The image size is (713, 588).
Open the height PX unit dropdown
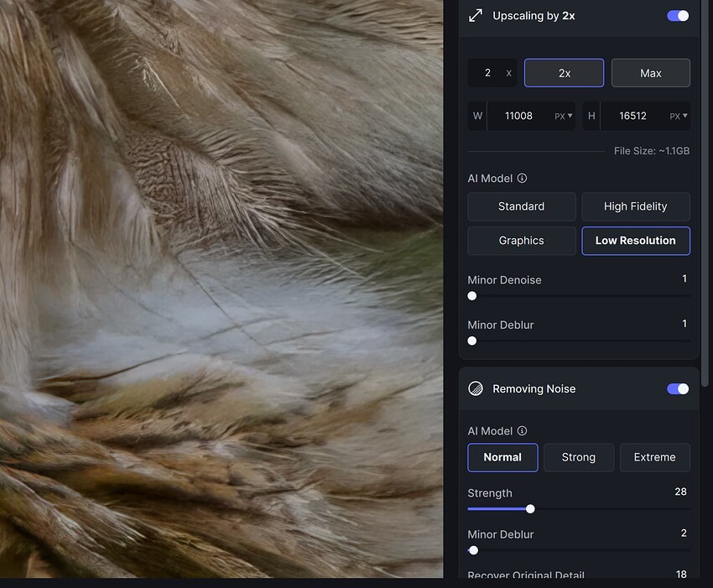click(x=679, y=117)
